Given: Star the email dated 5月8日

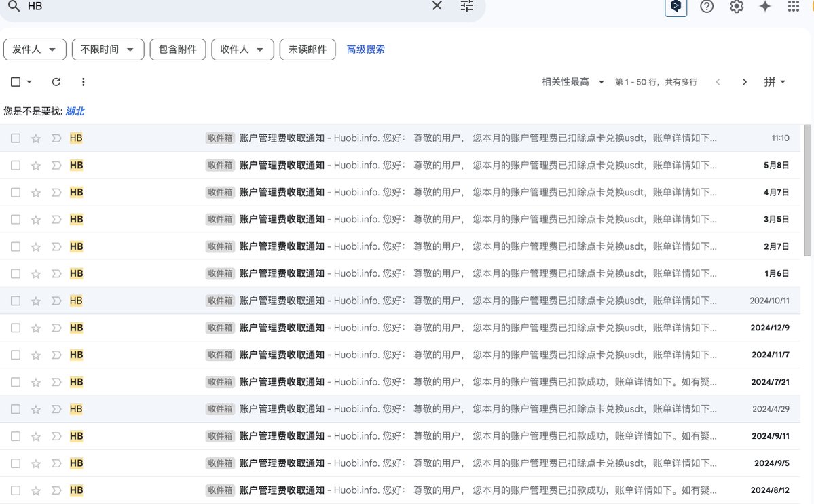Looking at the screenshot, I should point(36,166).
